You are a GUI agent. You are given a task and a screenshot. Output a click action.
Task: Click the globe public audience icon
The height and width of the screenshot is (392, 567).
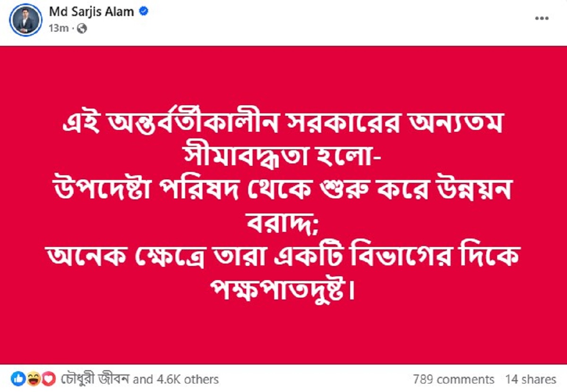[x=82, y=29]
